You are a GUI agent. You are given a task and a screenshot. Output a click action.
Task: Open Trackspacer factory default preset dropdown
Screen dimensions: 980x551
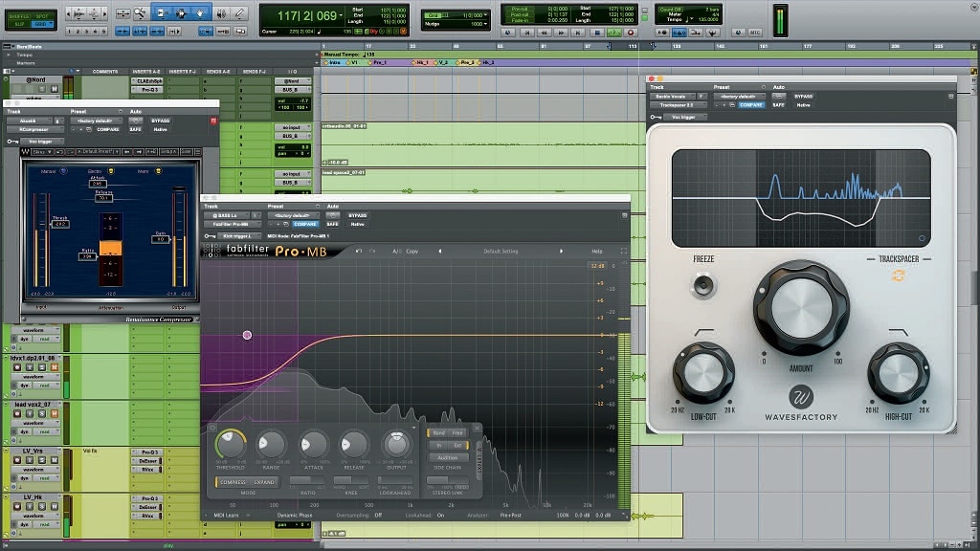click(739, 97)
